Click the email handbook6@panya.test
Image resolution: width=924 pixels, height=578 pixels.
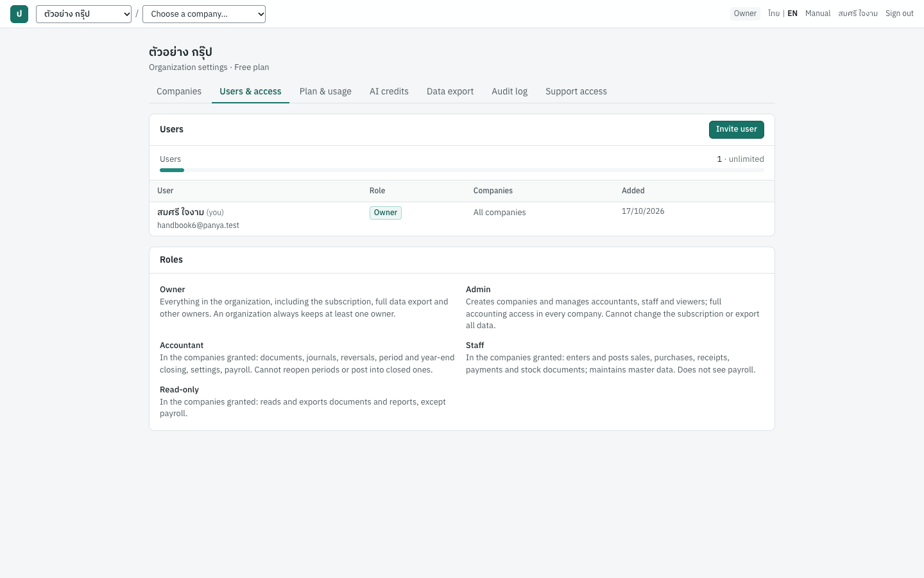pyautogui.click(x=198, y=225)
